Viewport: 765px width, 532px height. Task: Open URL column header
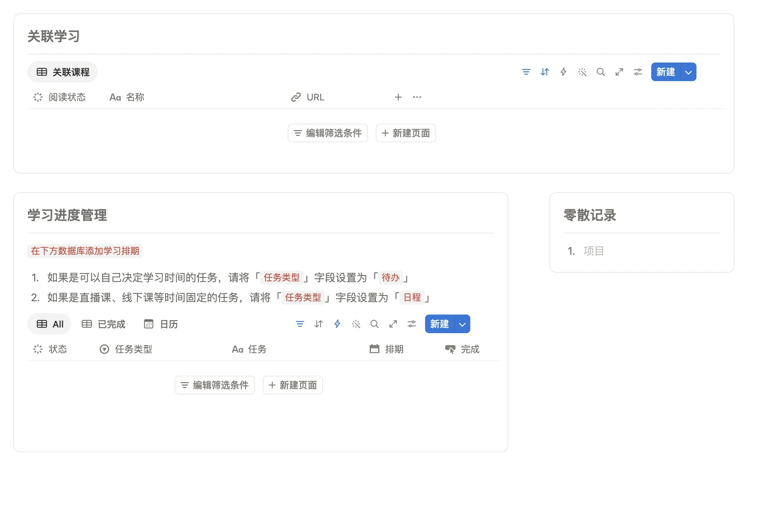pyautogui.click(x=308, y=97)
